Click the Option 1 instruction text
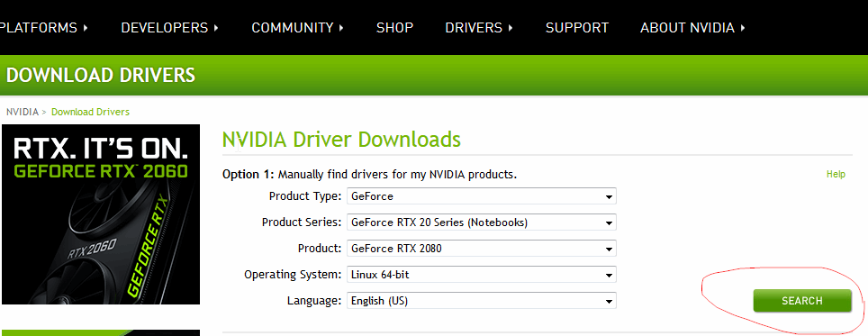The image size is (868, 336). 369,175
